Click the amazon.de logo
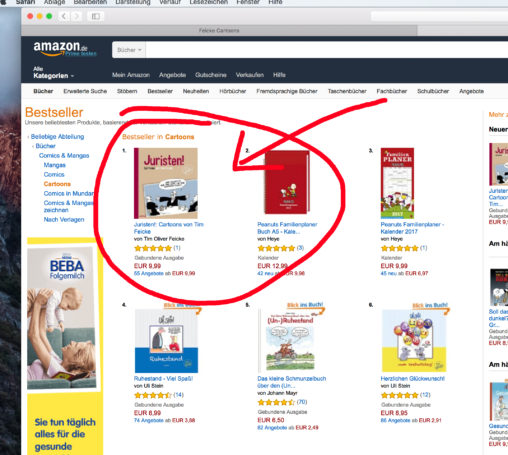Screen dimensions: 508x455 (65, 49)
